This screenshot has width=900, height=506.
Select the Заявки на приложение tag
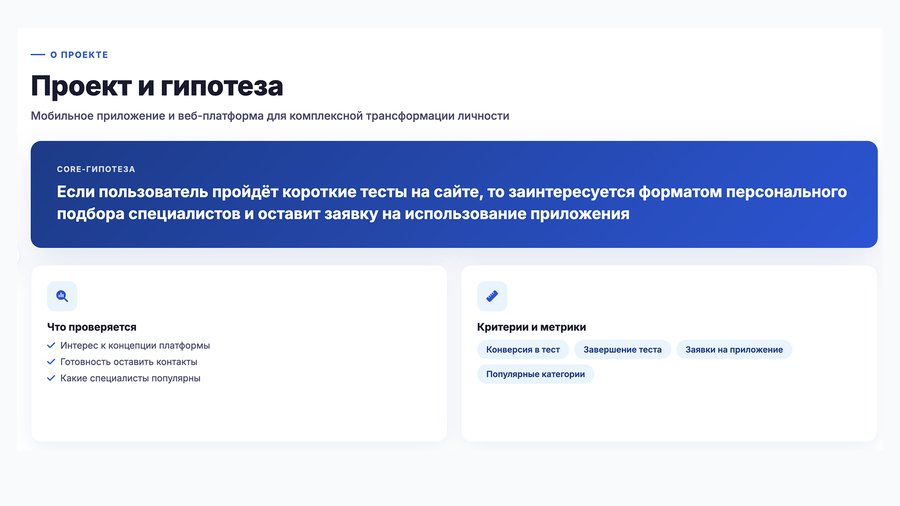(x=734, y=349)
